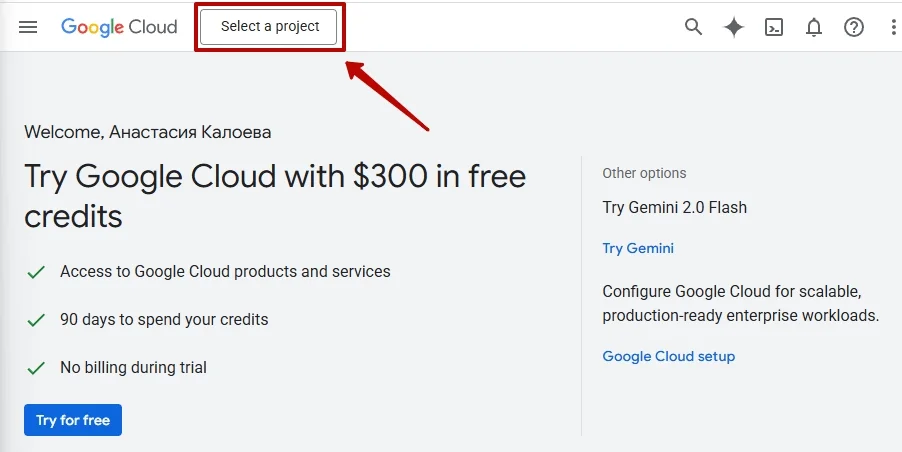This screenshot has height=452, width=902.
Task: Open the main navigation hamburger menu
Action: tap(28, 27)
